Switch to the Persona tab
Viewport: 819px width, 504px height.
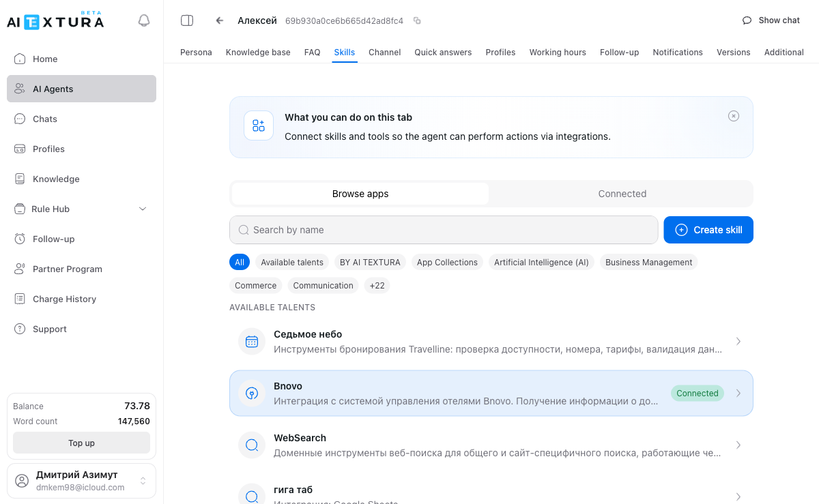(196, 52)
